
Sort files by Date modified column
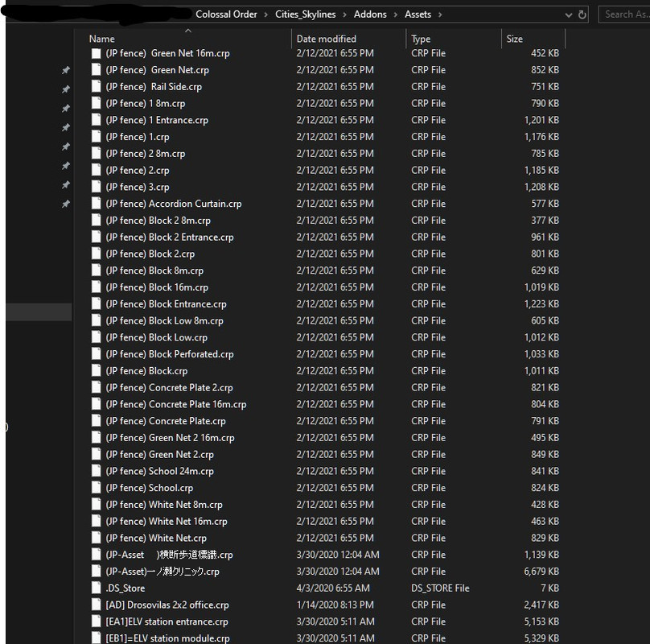coord(327,39)
